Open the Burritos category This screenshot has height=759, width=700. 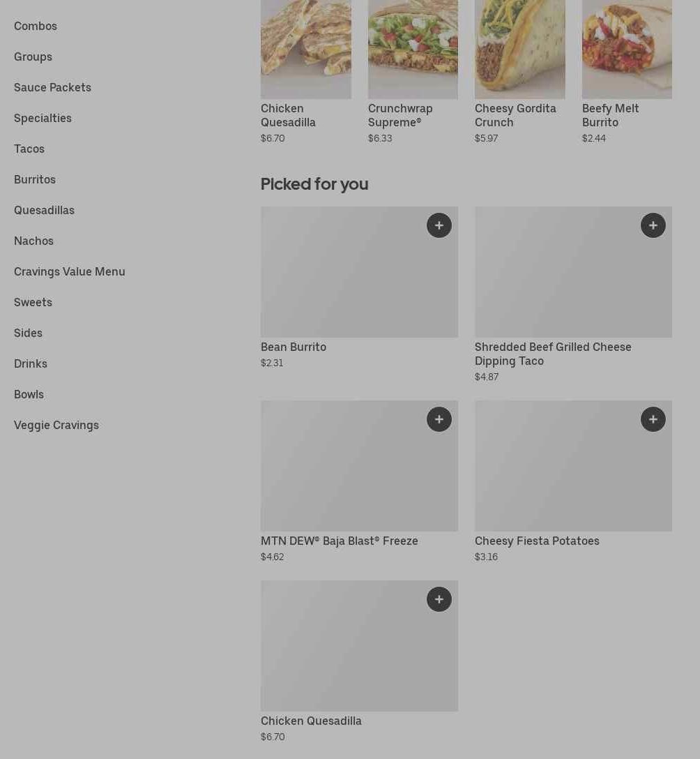click(x=35, y=179)
